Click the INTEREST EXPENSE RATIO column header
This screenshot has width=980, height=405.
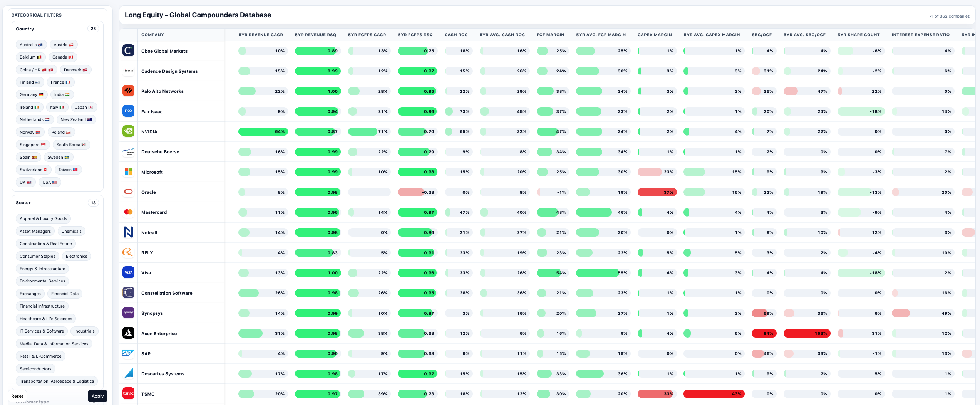click(x=920, y=35)
